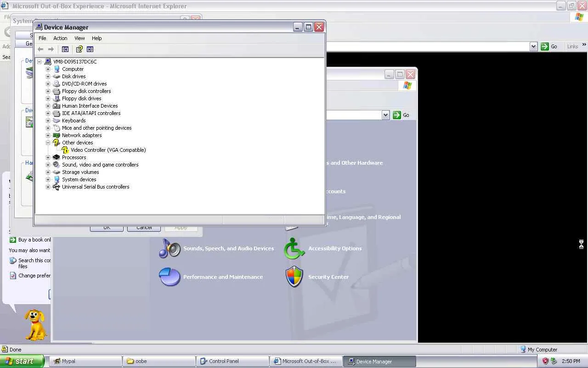Click the Back arrow in Device Manager toolbar
This screenshot has height=368, width=588.
tap(40, 49)
